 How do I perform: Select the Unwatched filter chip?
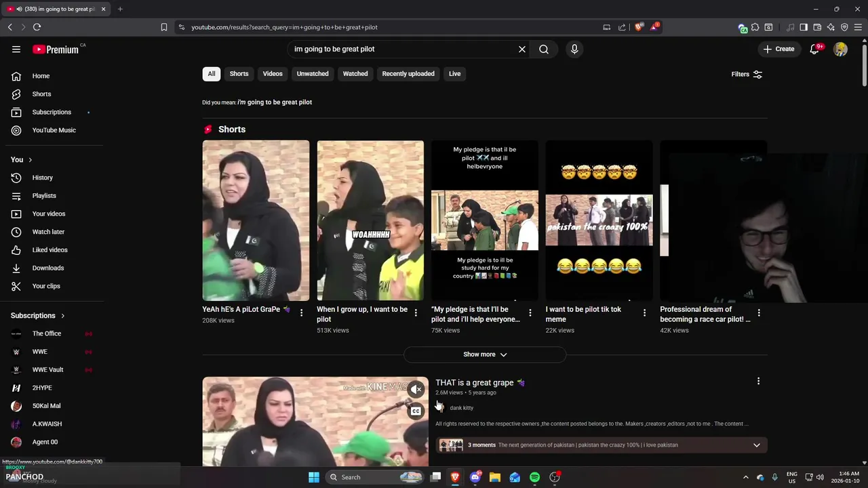(x=313, y=74)
